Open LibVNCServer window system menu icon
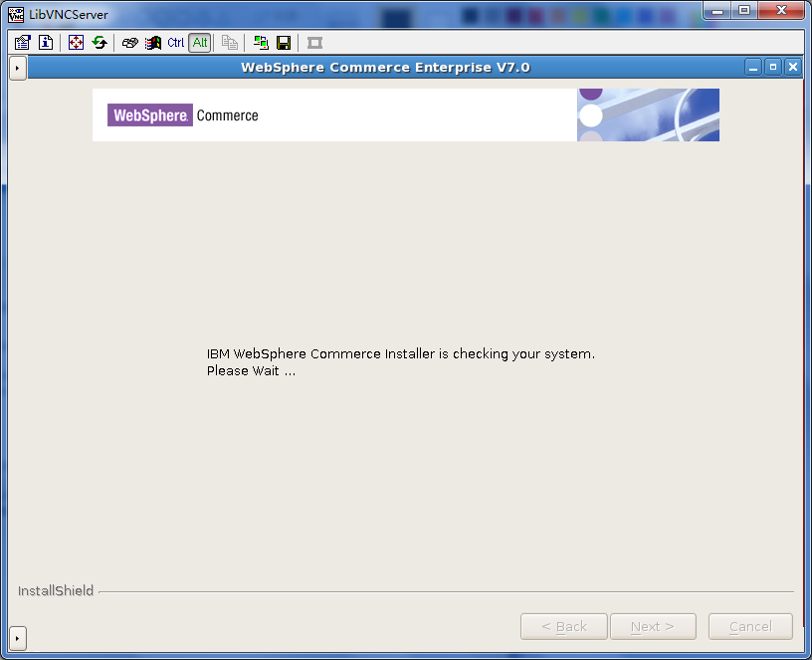Viewport: 812px width, 660px height. (x=16, y=15)
